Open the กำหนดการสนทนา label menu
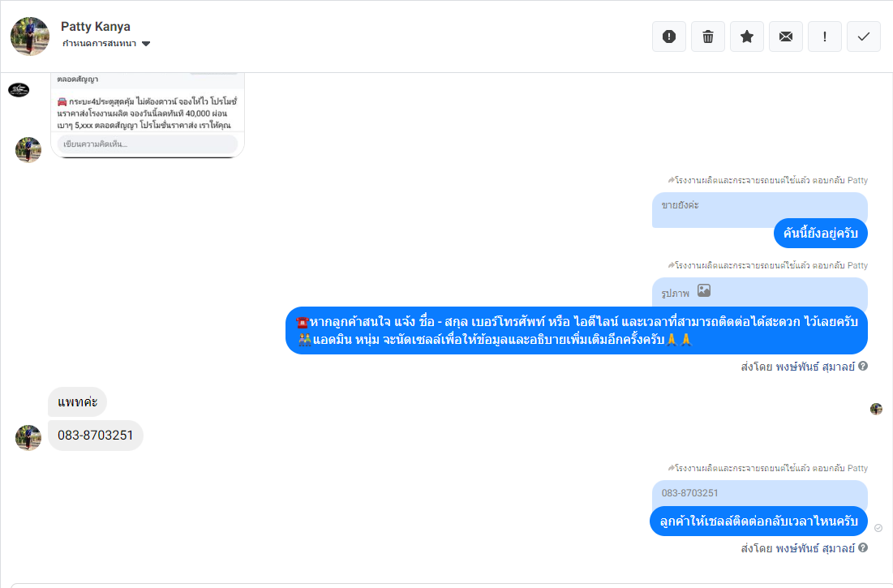Screen dimensions: 893x588 coord(100,44)
